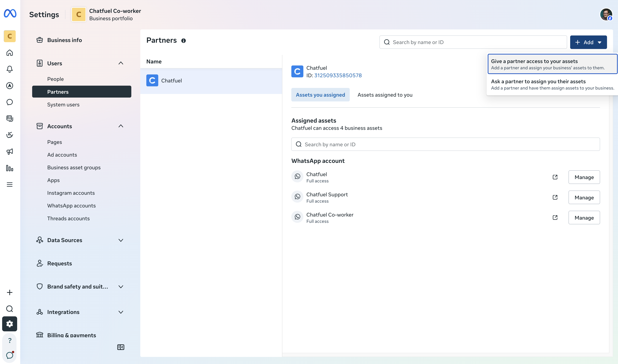
Task: Manage the Chatfuel WhatsApp account
Action: tap(584, 177)
